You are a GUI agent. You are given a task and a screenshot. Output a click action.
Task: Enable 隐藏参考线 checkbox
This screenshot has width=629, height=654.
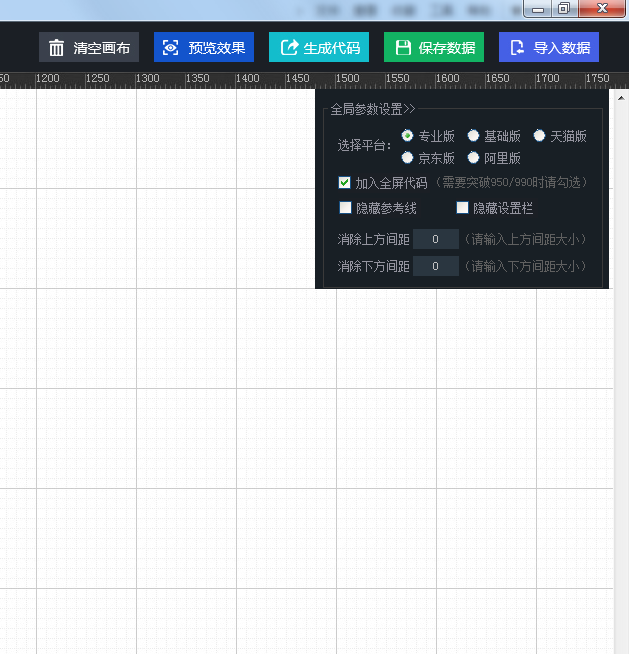(x=345, y=207)
